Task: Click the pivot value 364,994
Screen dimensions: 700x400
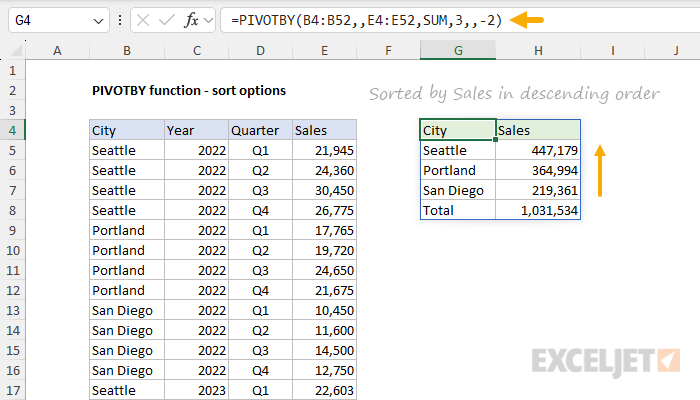Action: [538, 171]
